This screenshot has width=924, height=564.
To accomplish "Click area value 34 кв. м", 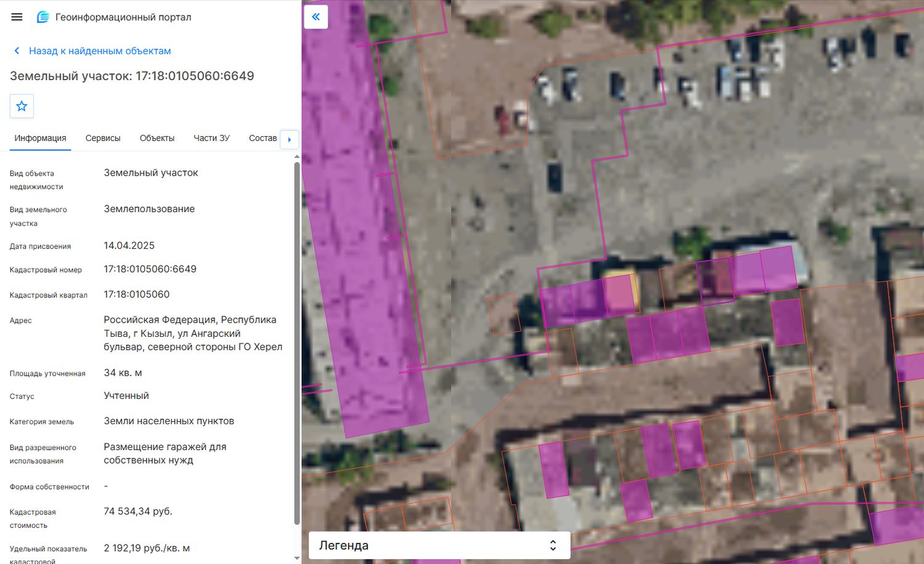I will [123, 373].
